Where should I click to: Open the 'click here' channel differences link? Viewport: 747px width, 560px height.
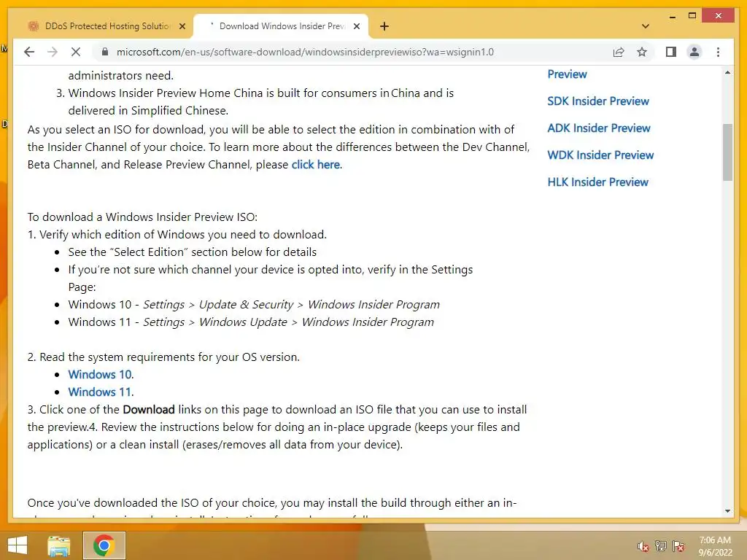[x=315, y=165]
